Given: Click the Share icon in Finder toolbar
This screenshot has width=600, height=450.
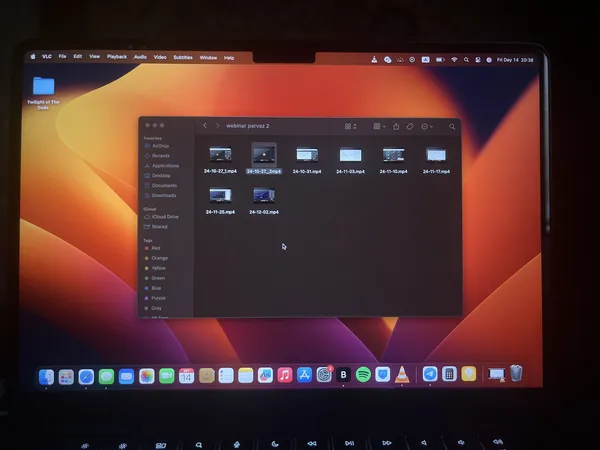Looking at the screenshot, I should [x=396, y=127].
